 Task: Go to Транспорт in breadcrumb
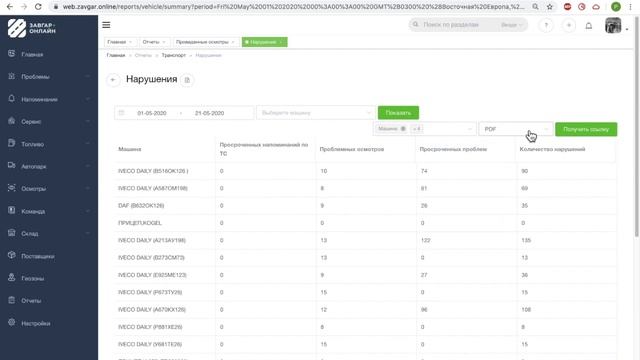(173, 55)
